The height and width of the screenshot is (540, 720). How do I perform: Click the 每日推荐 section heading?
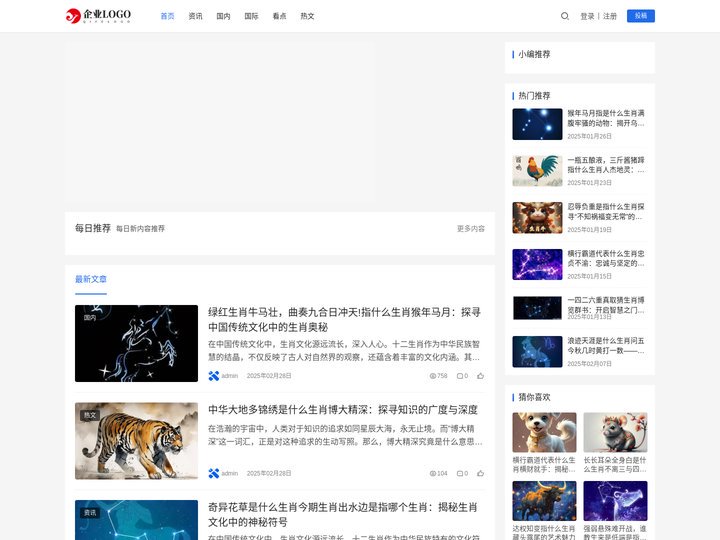pyautogui.click(x=93, y=228)
